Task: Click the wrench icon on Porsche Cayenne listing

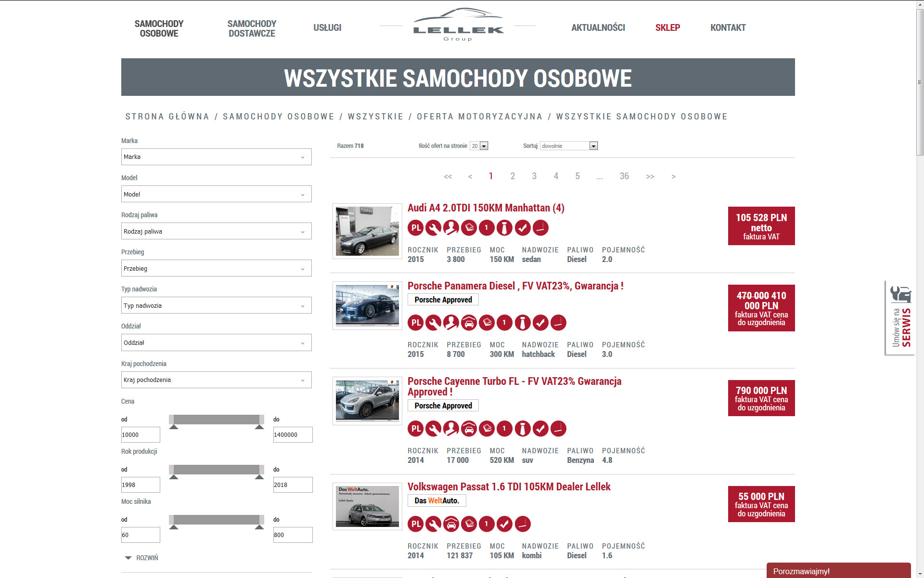Action: point(433,429)
